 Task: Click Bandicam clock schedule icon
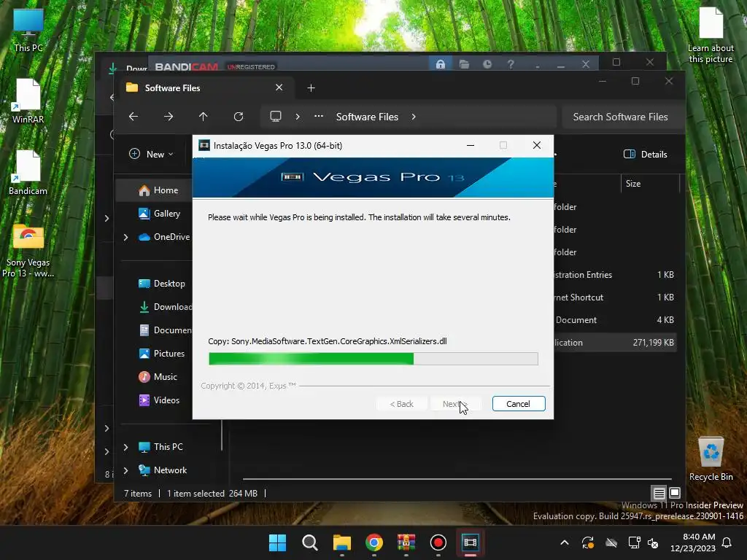point(487,64)
